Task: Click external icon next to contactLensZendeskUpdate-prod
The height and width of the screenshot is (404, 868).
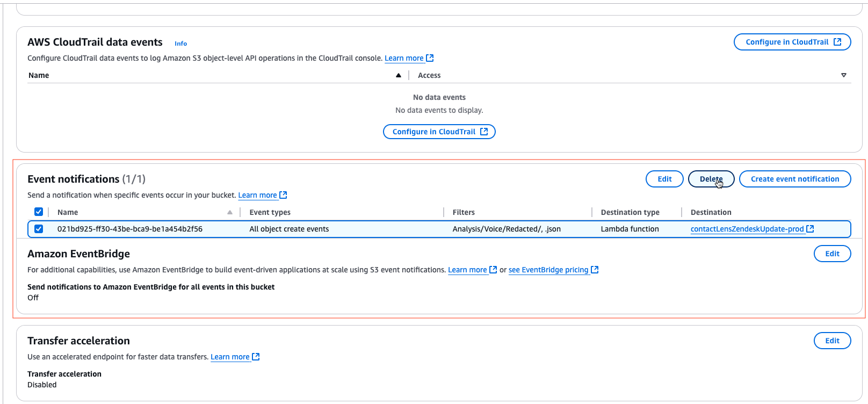Action: (x=810, y=229)
